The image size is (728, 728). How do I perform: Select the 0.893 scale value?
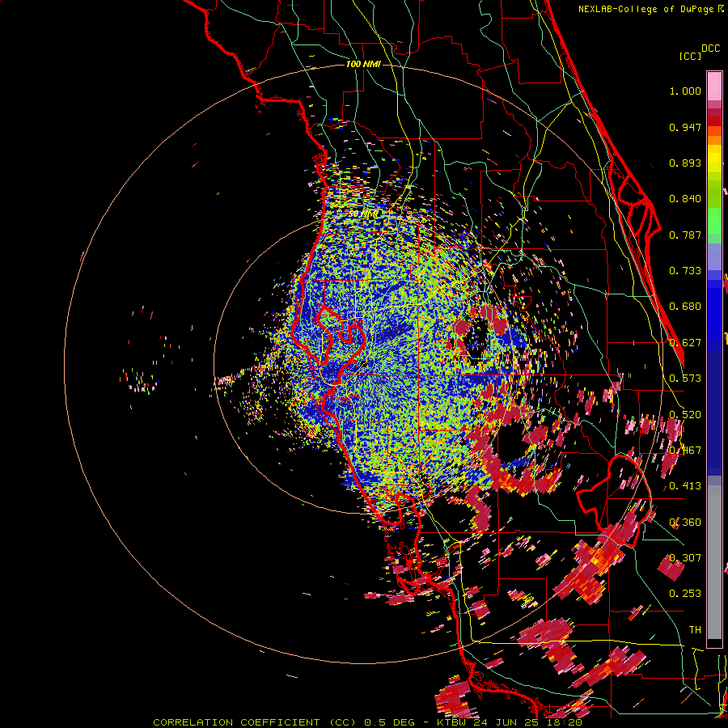pos(685,163)
